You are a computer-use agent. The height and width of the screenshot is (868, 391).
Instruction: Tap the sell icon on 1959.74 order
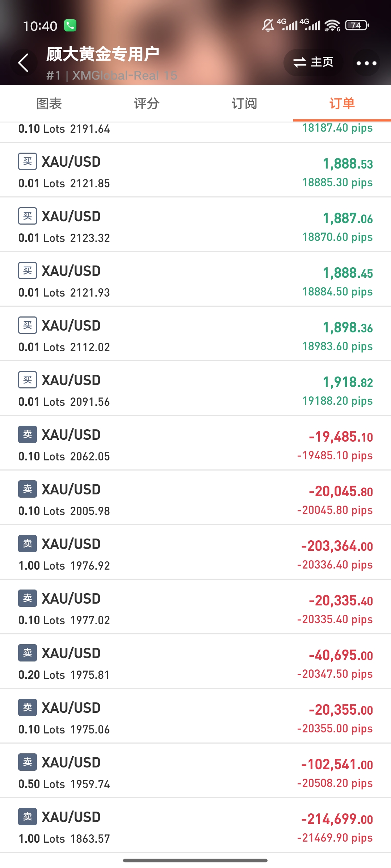pyautogui.click(x=28, y=762)
